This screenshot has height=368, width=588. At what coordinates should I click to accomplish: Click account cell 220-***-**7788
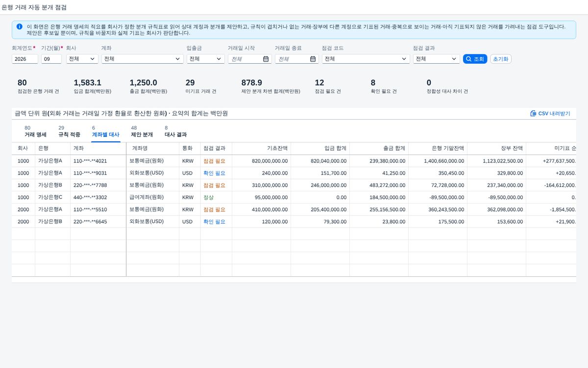click(98, 185)
